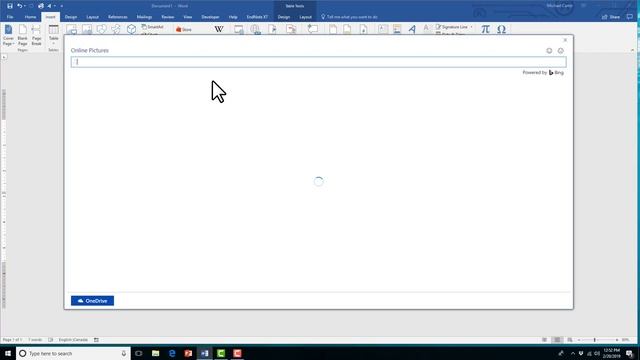Open File Explorer from the taskbar
This screenshot has width=640, height=360.
coord(156,353)
